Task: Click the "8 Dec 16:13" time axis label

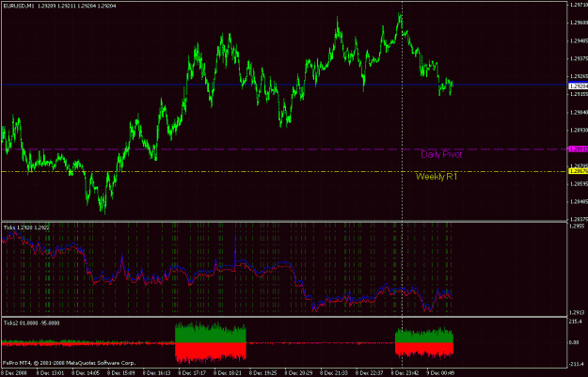Action: pos(157,373)
